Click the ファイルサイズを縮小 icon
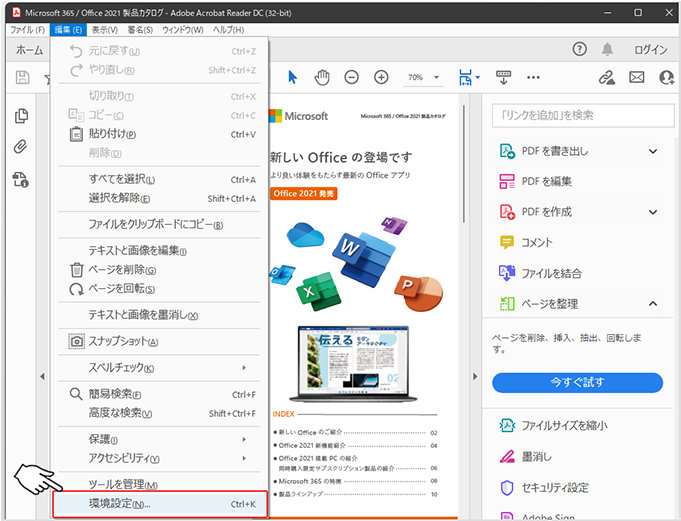 pyautogui.click(x=506, y=425)
